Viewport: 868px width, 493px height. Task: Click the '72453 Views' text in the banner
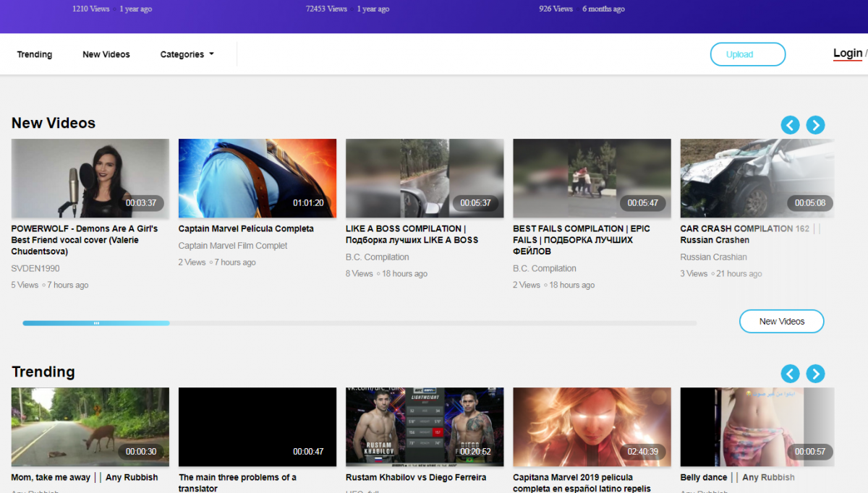(x=327, y=9)
